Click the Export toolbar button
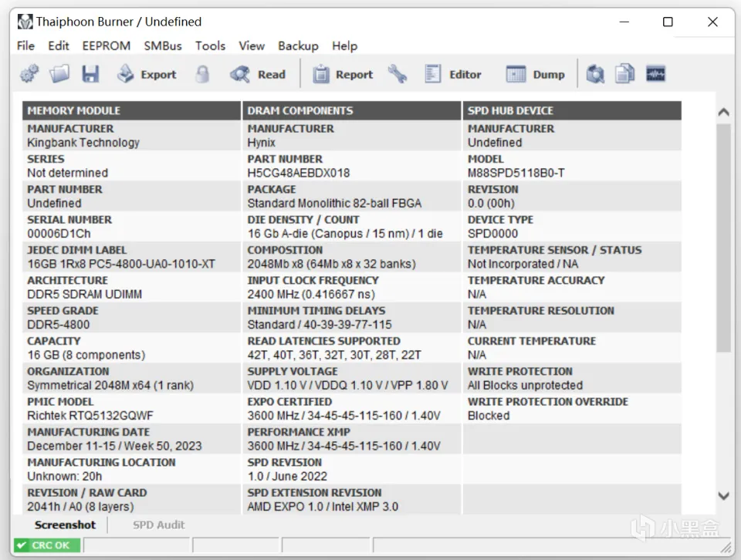Image resolution: width=741 pixels, height=560 pixels. tap(147, 74)
